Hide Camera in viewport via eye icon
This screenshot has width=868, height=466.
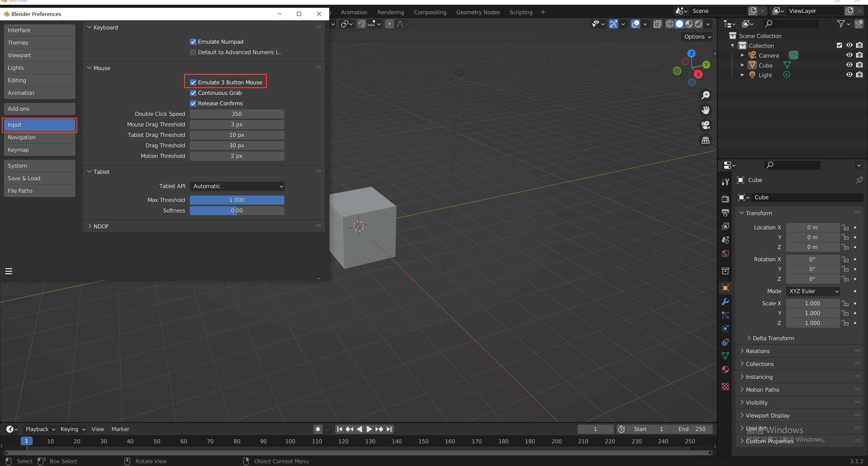[849, 55]
